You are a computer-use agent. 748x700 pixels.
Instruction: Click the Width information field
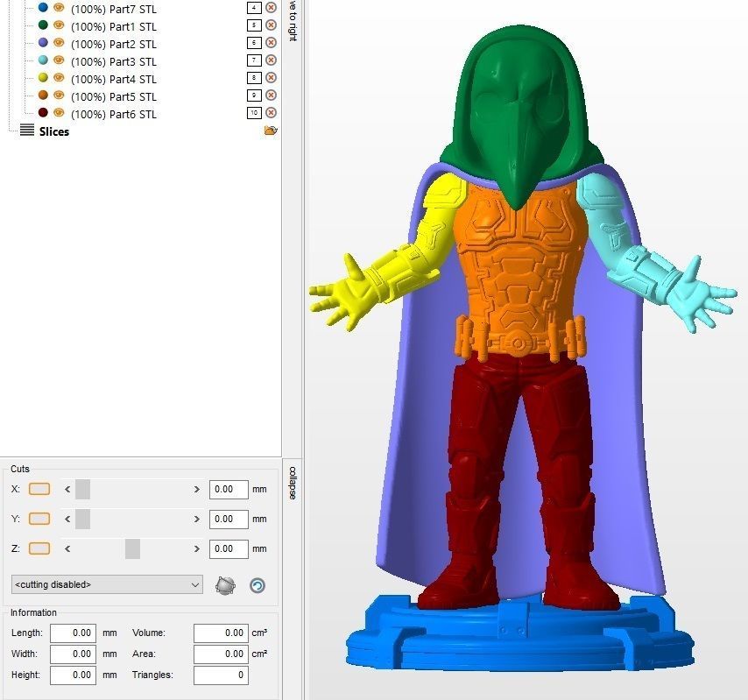[x=73, y=654]
